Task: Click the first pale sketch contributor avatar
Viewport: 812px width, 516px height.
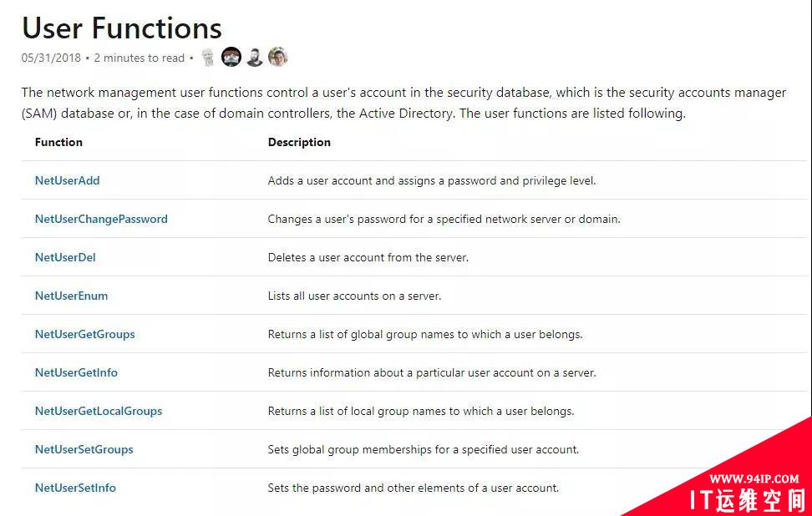Action: 208,58
